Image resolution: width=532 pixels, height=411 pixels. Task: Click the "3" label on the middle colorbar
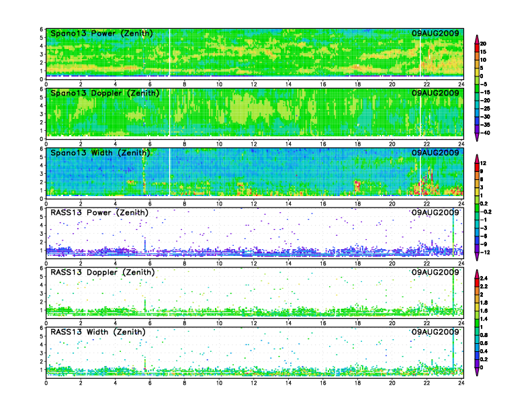482,187
